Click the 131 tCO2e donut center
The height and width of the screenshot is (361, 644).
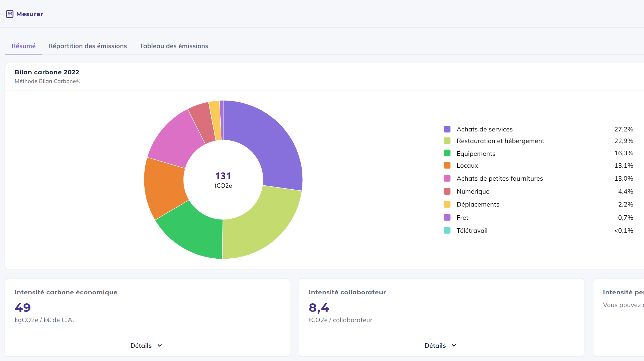coord(223,180)
